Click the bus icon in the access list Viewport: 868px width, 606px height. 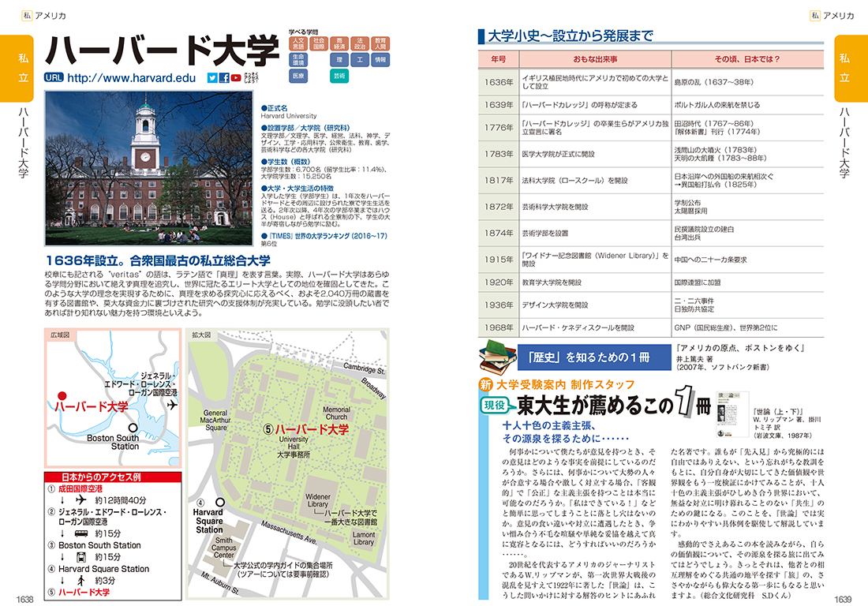[x=81, y=533]
